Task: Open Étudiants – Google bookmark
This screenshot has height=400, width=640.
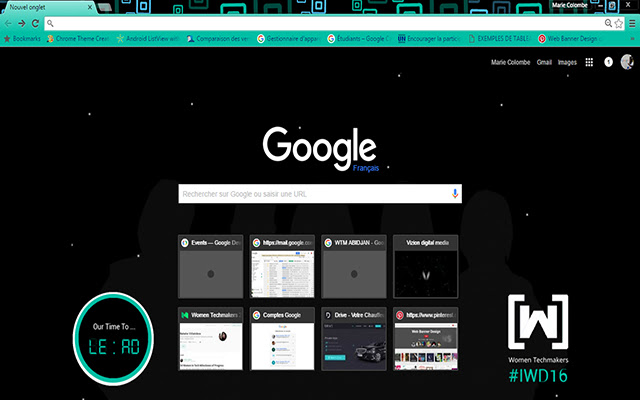Action: point(359,39)
